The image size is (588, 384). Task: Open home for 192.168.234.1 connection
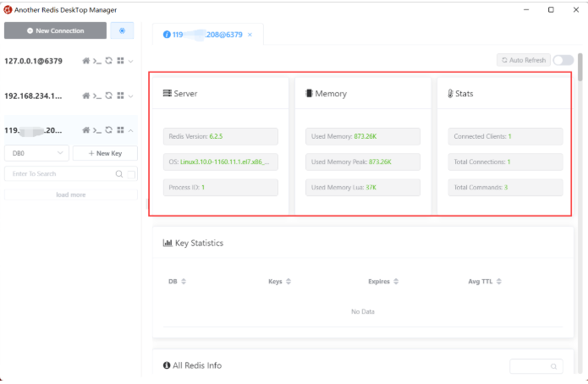click(86, 96)
